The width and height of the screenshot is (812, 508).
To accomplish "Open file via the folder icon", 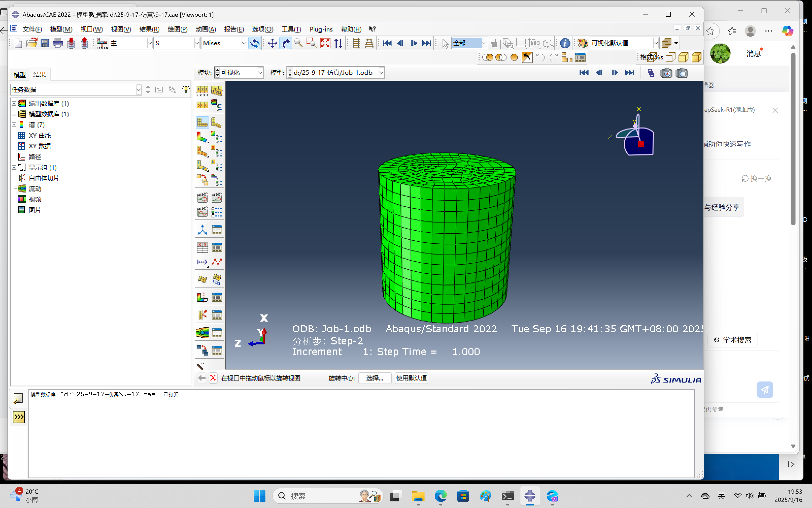I will point(32,43).
